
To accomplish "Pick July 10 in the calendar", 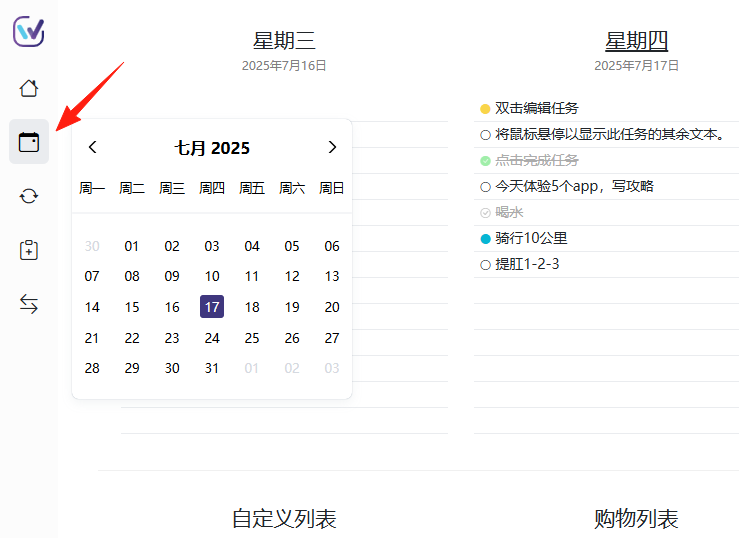I will tap(212, 276).
